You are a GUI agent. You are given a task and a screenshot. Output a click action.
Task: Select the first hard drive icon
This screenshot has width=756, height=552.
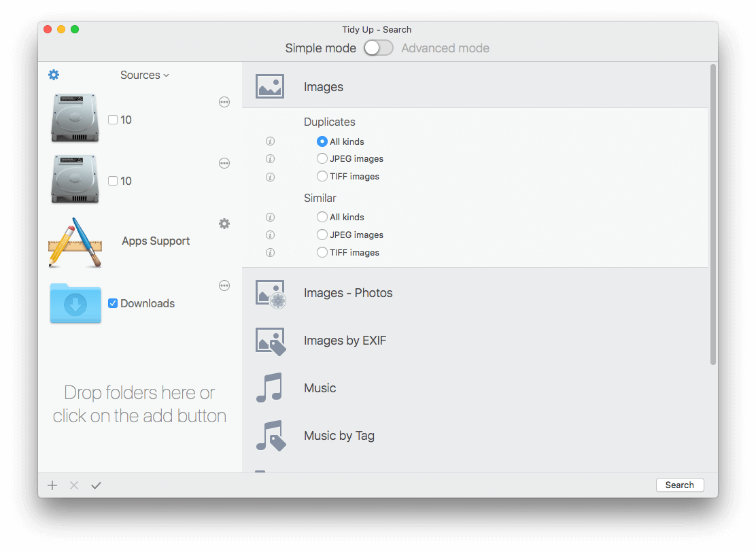pyautogui.click(x=75, y=118)
